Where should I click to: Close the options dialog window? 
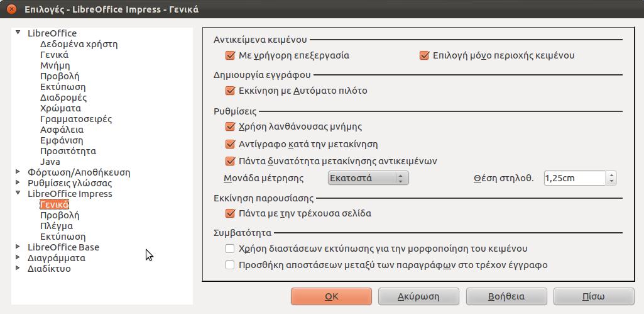point(12,9)
